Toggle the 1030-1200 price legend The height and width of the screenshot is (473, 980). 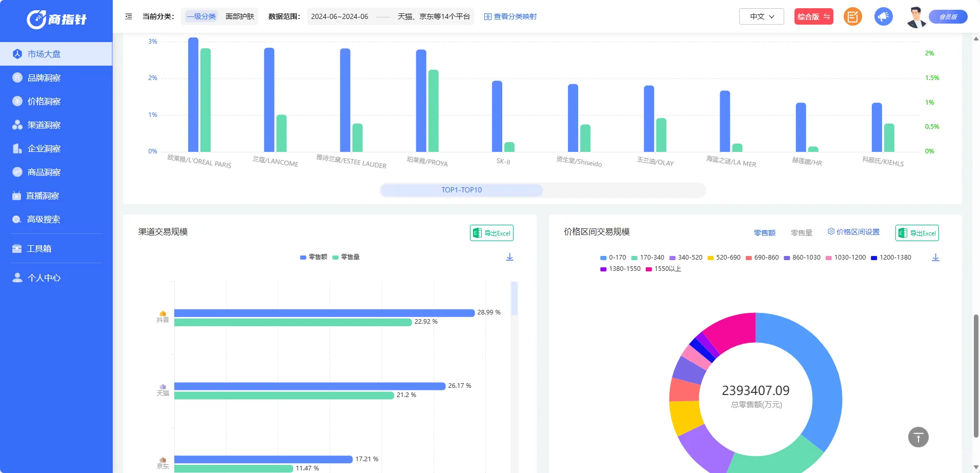(x=846, y=258)
